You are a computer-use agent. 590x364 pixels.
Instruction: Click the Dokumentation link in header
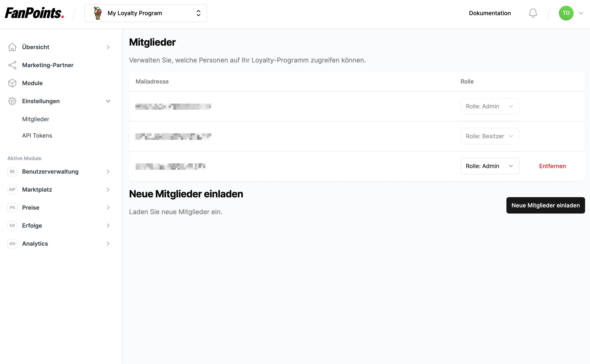point(490,13)
